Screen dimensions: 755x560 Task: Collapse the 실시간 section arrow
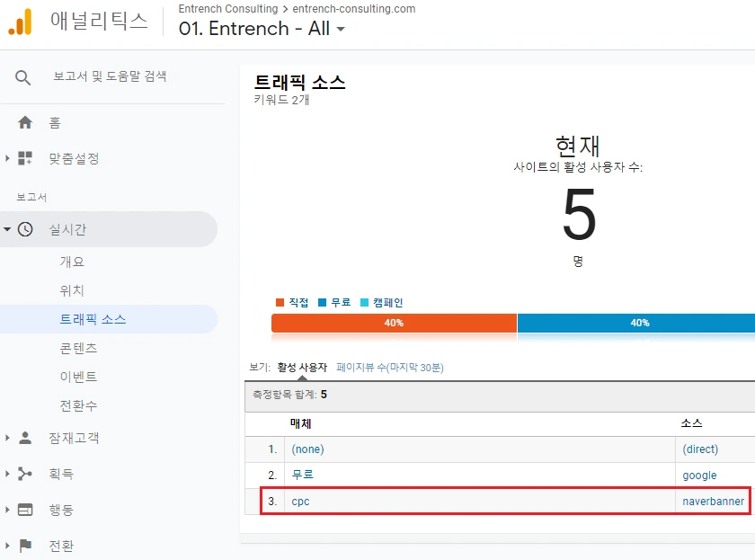[x=8, y=229]
